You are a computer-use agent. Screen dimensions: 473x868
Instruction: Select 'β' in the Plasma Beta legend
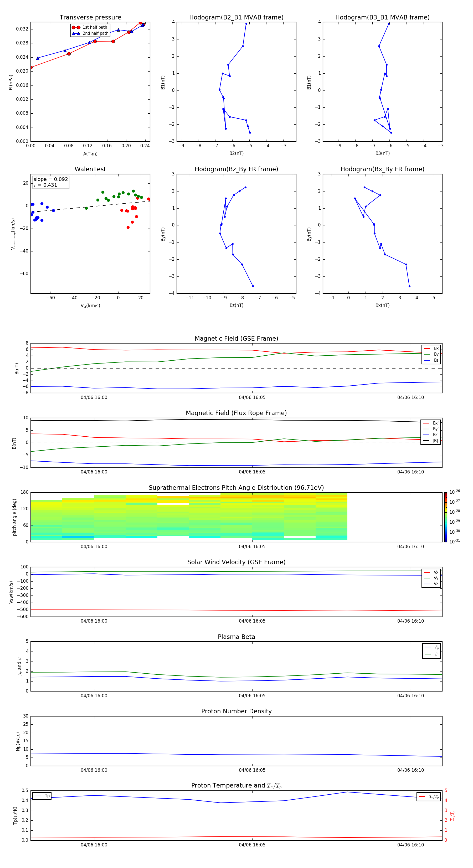point(431,654)
